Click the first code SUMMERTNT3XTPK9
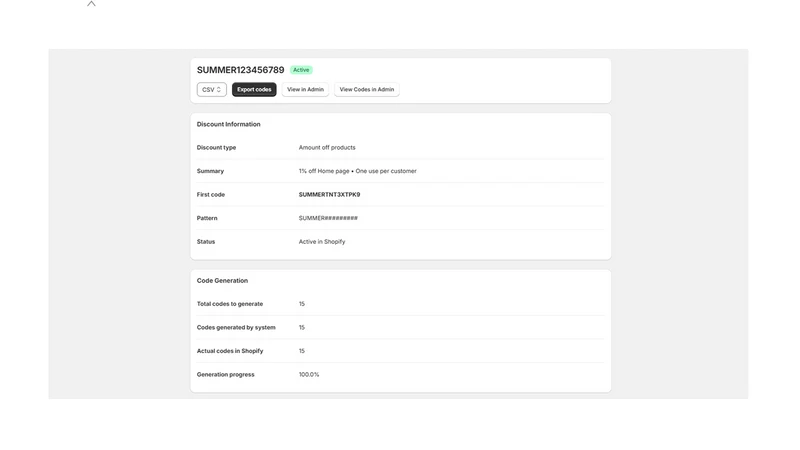Screen dimensions: 800x450 click(x=330, y=194)
